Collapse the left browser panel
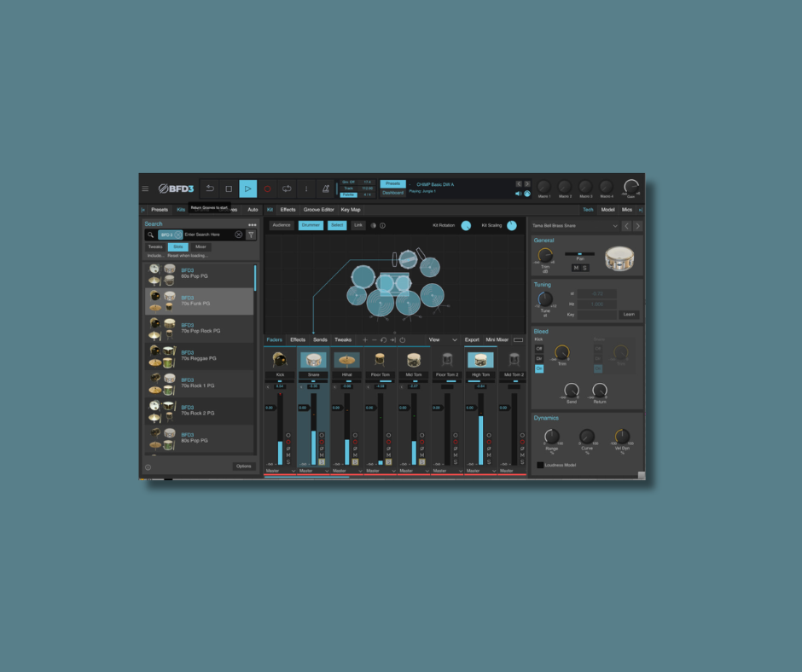This screenshot has height=672, width=802. (142, 210)
